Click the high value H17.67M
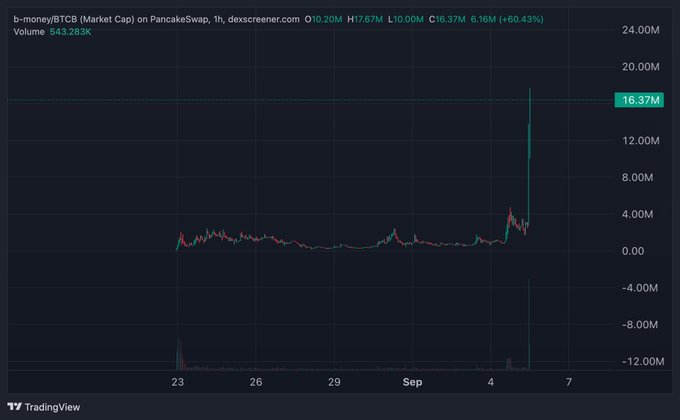680x420 pixels. [x=365, y=20]
